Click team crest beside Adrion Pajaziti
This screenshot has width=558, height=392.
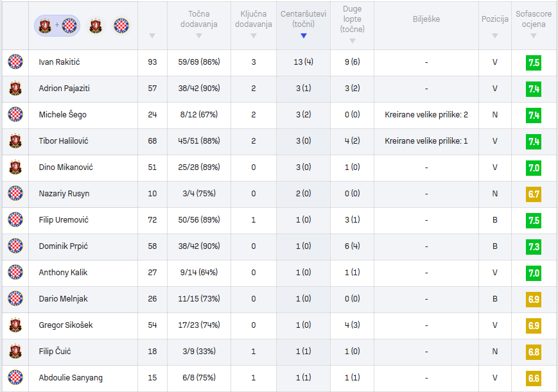tap(15, 88)
